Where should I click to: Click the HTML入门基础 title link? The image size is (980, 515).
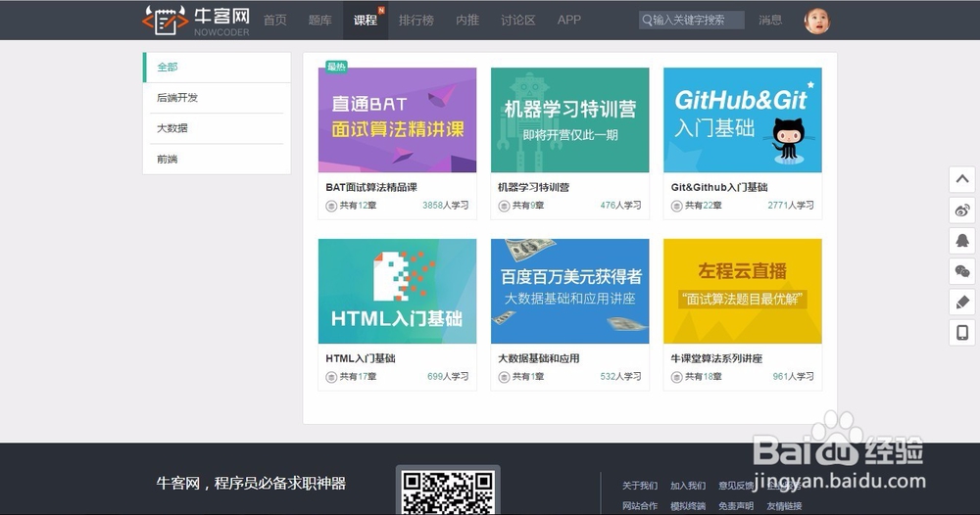tap(361, 358)
